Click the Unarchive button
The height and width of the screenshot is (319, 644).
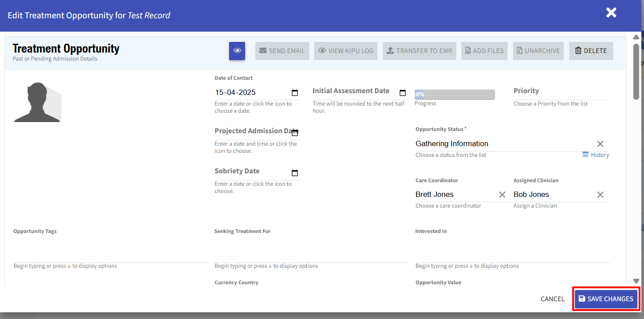pos(538,51)
